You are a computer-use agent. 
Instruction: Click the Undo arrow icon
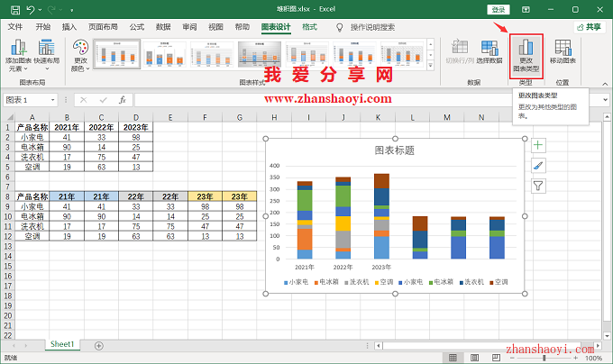point(31,10)
